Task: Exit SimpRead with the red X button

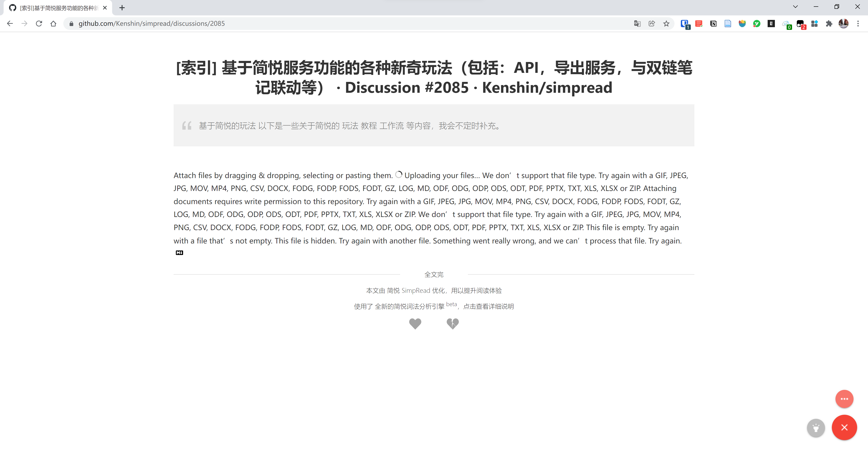Action: click(x=844, y=428)
